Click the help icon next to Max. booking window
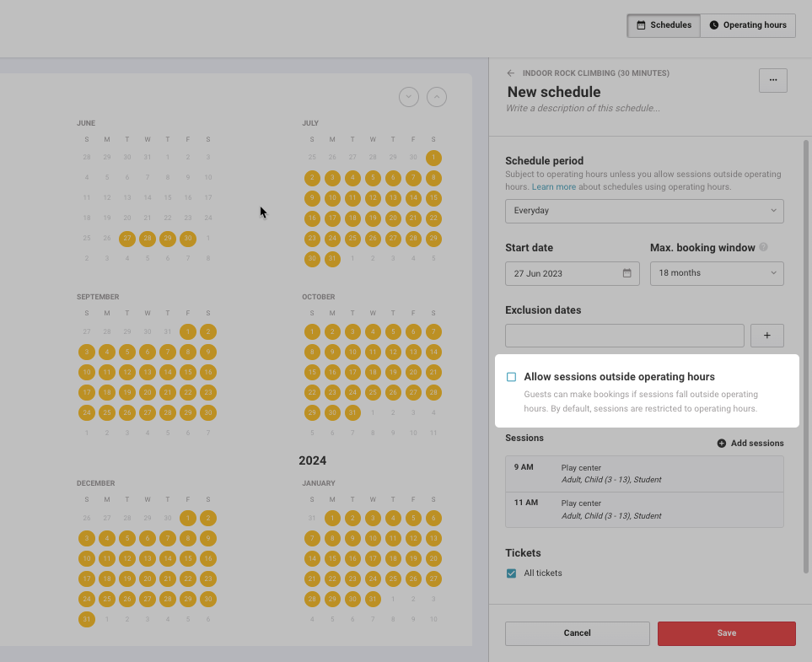The width and height of the screenshot is (812, 662). click(763, 247)
